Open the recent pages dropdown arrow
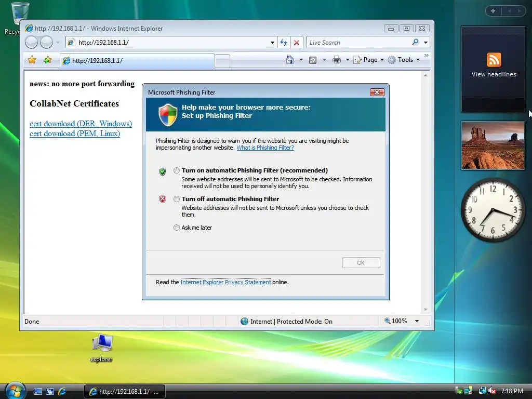This screenshot has height=399, width=532. (58, 43)
